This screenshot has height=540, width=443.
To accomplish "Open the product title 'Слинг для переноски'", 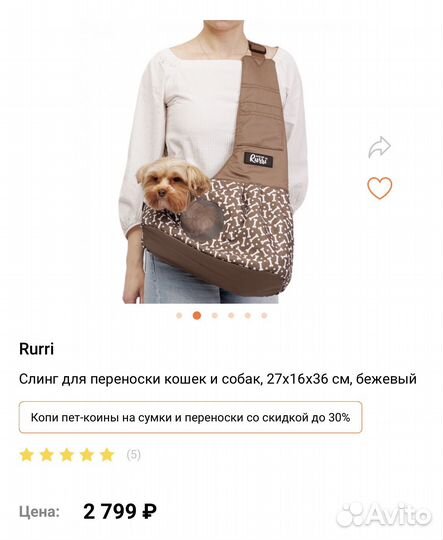I will (218, 379).
